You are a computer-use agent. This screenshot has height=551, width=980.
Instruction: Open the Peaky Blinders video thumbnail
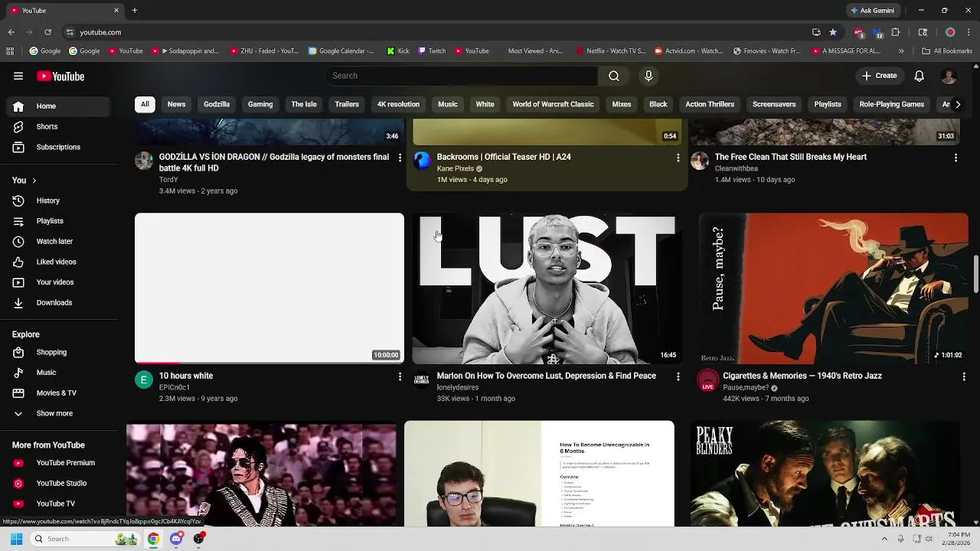[825, 474]
